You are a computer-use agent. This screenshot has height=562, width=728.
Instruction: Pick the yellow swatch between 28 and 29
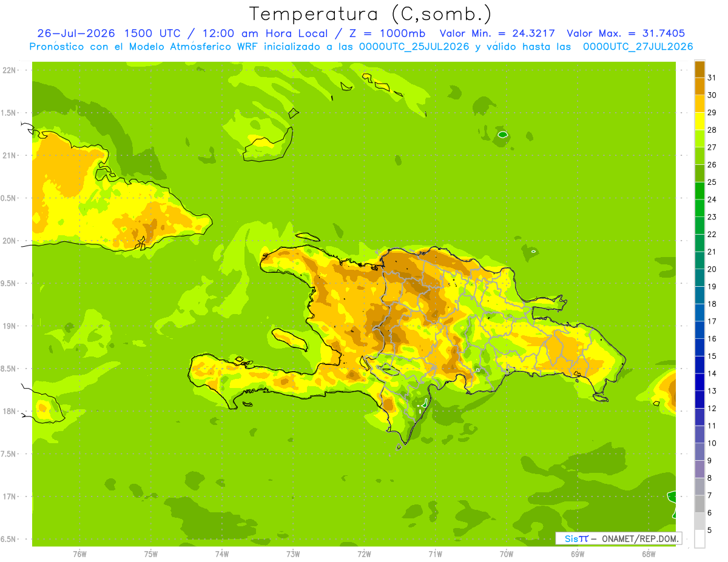(x=699, y=121)
